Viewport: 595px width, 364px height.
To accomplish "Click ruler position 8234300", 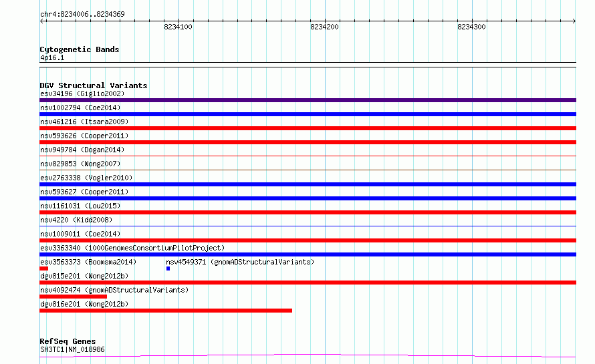I will (471, 27).
